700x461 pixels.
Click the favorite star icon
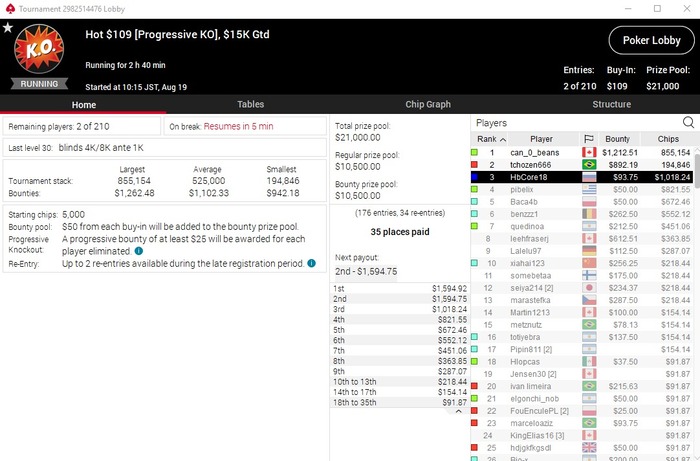pos(8,28)
